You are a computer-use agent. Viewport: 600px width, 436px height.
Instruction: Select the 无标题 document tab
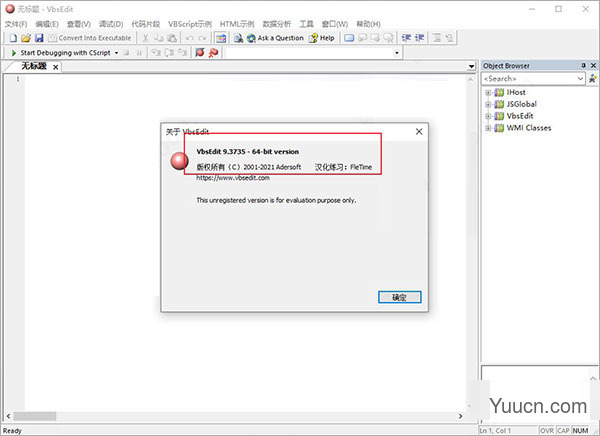(x=34, y=66)
